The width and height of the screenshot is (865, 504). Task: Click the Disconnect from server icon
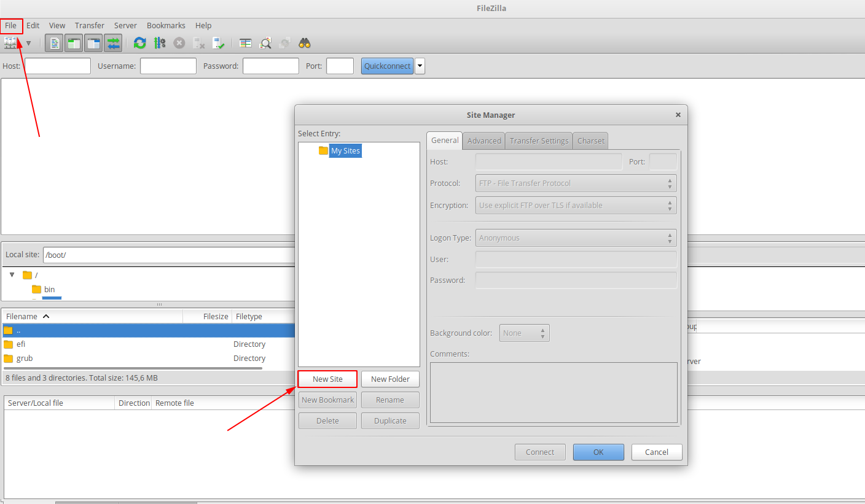tap(198, 43)
